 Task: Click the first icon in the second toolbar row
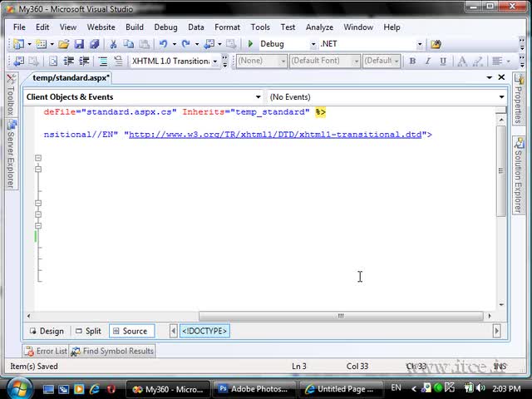coord(19,61)
